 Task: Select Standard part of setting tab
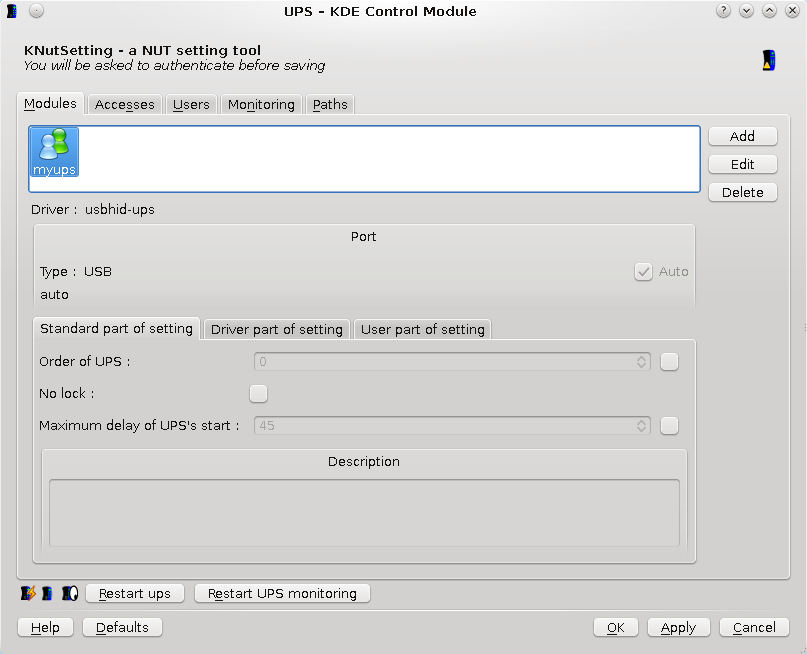coord(116,328)
